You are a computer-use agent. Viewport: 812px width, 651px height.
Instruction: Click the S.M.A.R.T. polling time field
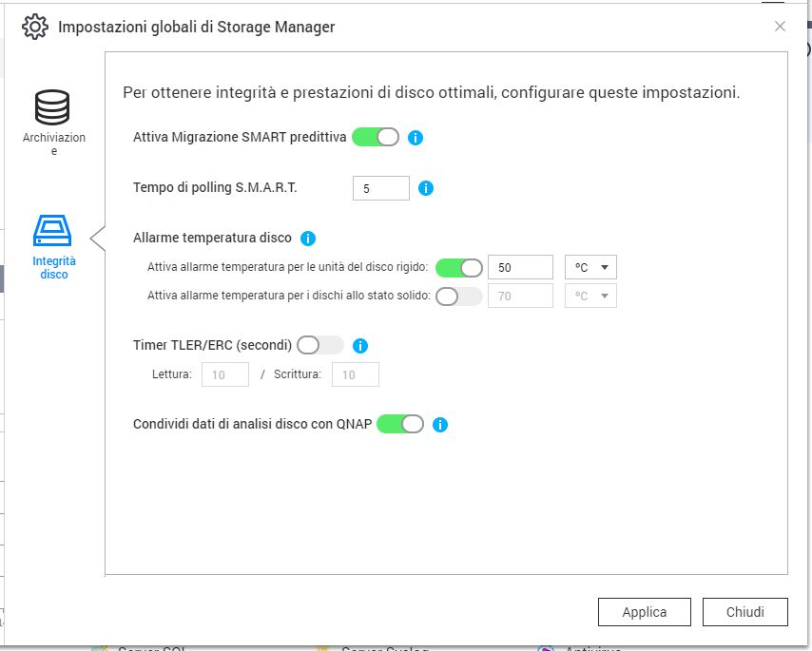point(380,188)
